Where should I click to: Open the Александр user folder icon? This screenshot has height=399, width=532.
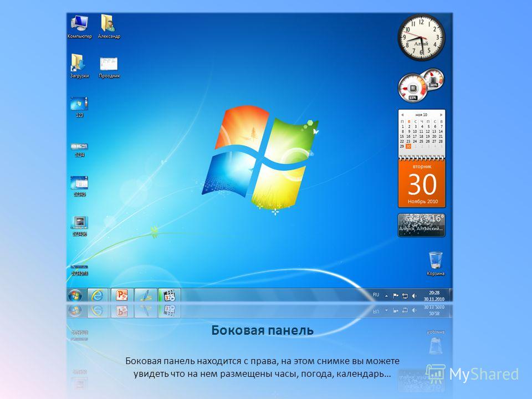coord(109,27)
